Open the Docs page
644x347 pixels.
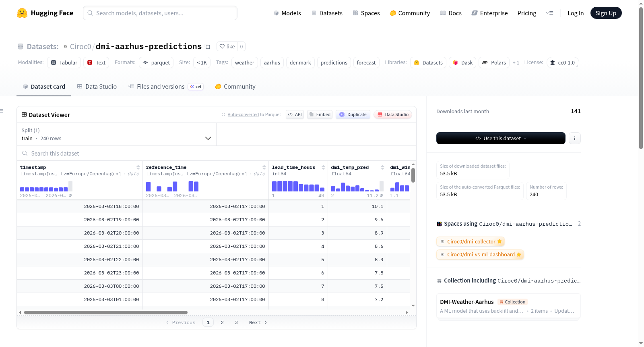(450, 13)
